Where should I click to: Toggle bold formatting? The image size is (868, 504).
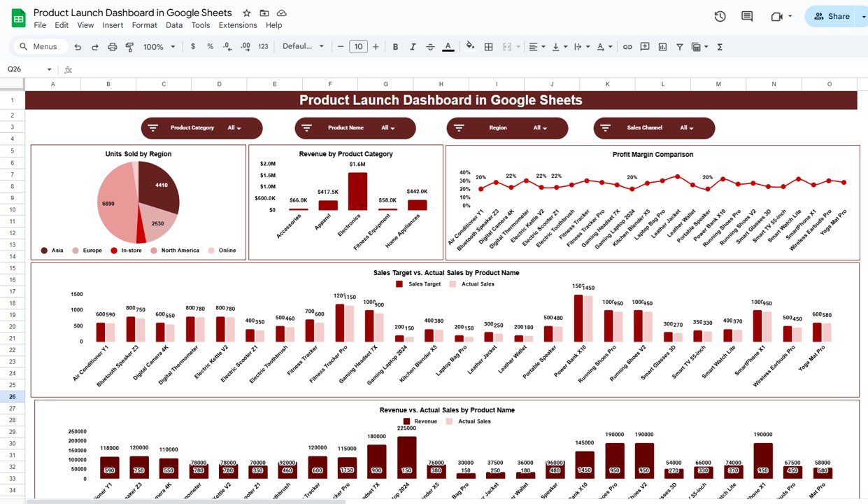click(395, 46)
